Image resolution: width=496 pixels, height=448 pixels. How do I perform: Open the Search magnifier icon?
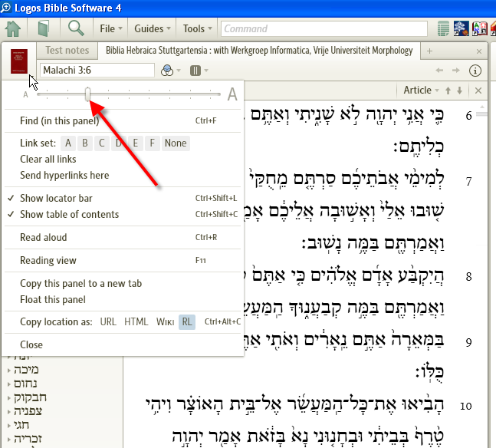(76, 28)
